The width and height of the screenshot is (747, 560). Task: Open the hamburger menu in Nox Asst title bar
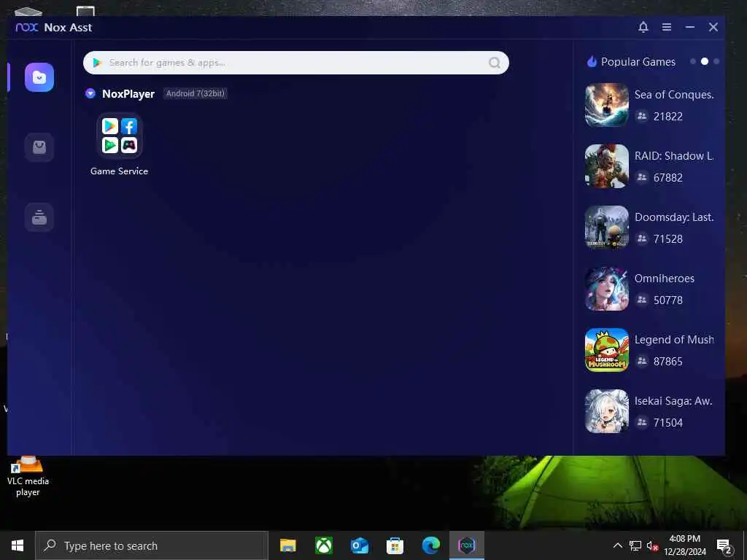(x=667, y=27)
